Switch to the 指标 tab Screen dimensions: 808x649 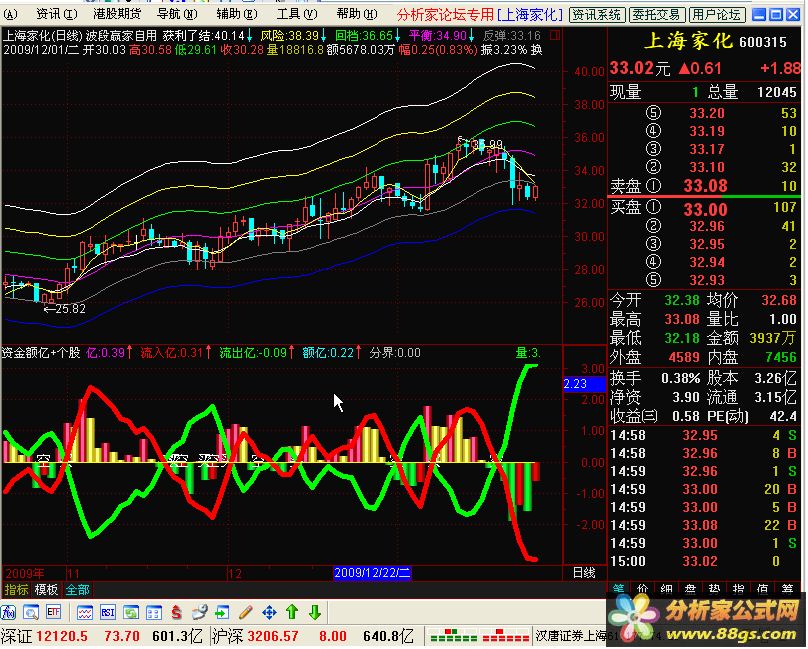coord(16,589)
